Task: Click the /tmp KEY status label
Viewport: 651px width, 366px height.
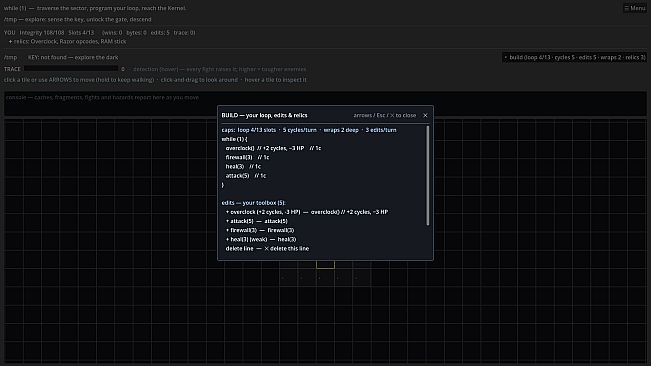Action: [73, 57]
